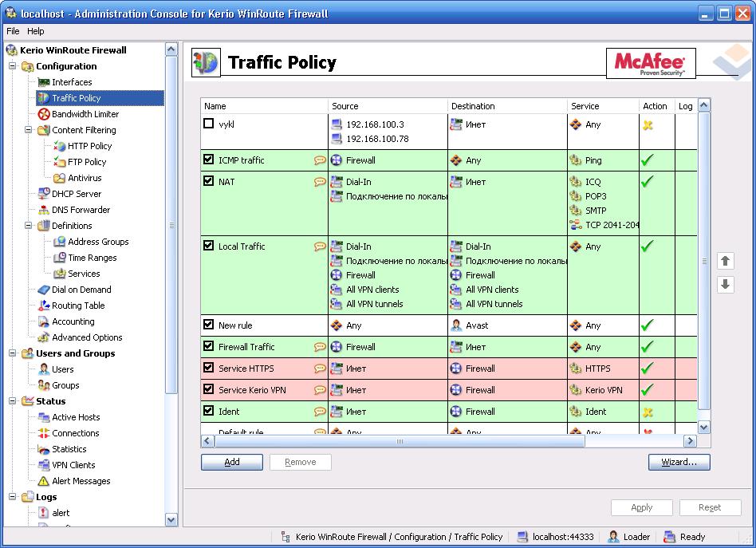Collapse the Content Filtering node
The height and width of the screenshot is (548, 756).
[29, 130]
